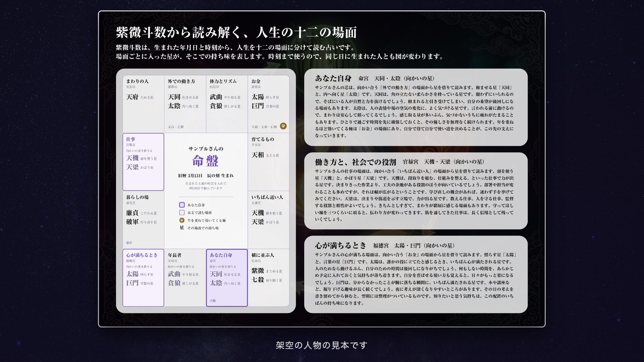
Task: Click the 禄存 label in 暮らしの場
Action: pos(129,243)
